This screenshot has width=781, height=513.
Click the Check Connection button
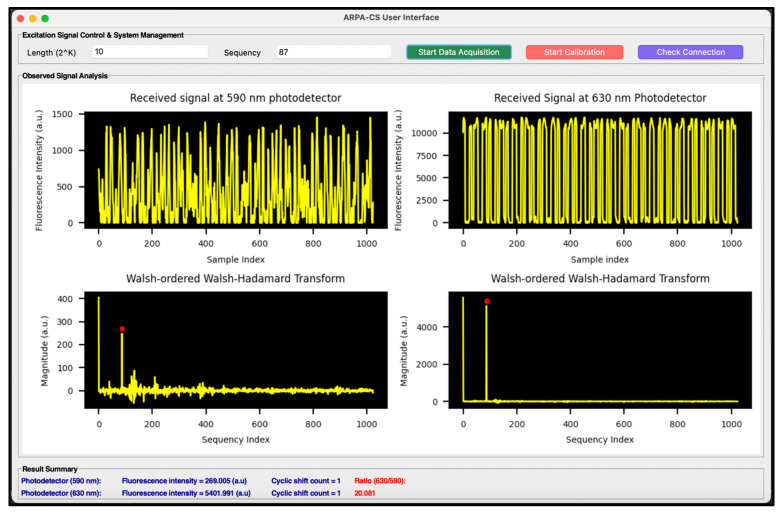click(x=690, y=52)
